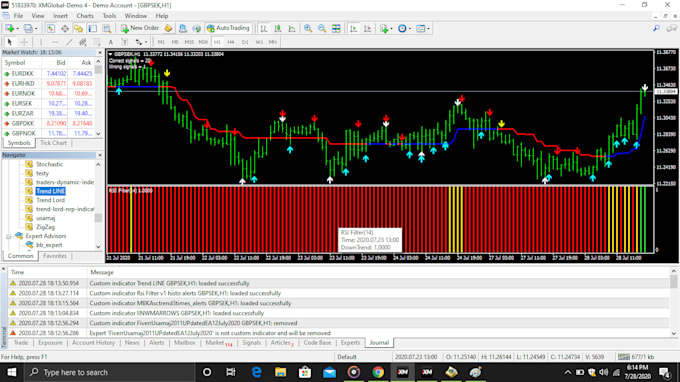680x382 pixels.
Task: Close the Market Watch panel
Action: click(100, 52)
